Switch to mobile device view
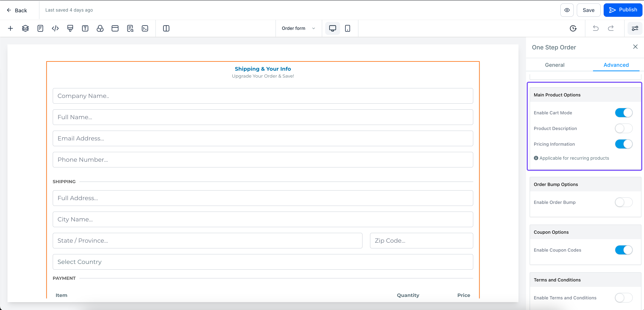644x310 pixels. pyautogui.click(x=348, y=29)
